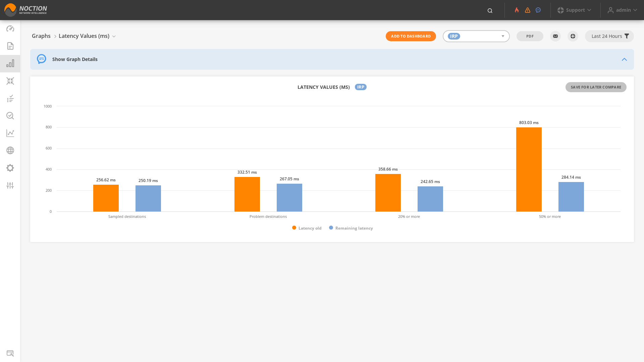Click the 284.14 ms blue bar
This screenshot has width=644, height=362.
tap(571, 197)
